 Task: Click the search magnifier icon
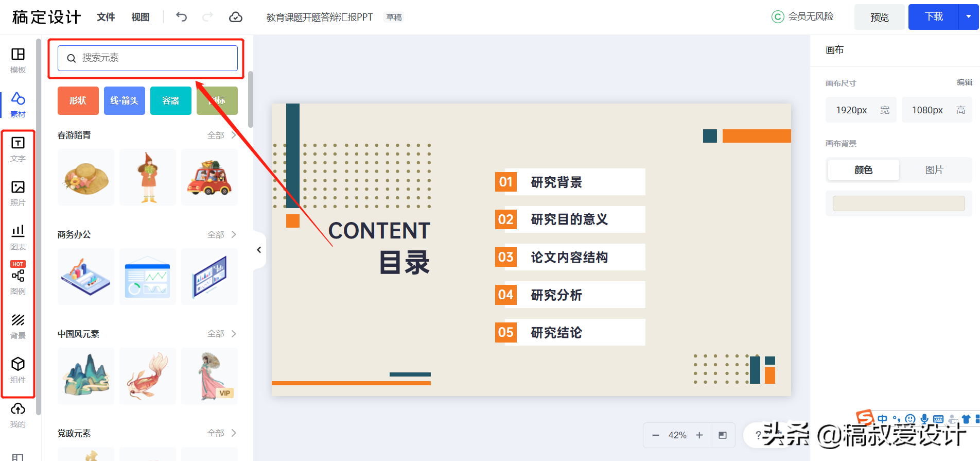(x=72, y=58)
